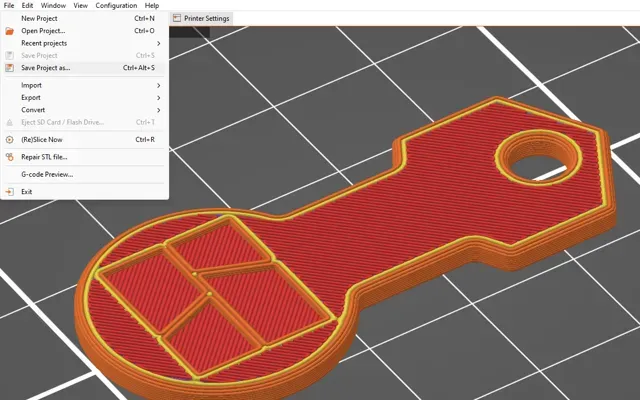Click the Repair STL file icon

click(x=9, y=157)
